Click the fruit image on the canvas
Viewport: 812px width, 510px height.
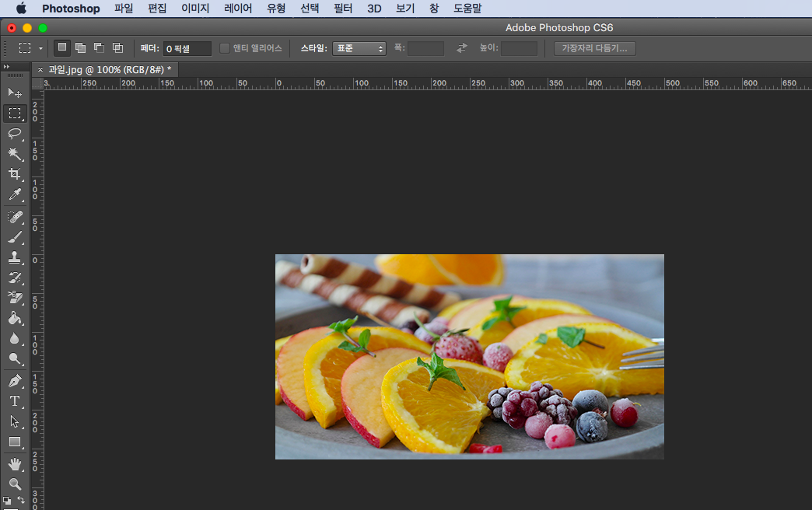click(469, 356)
